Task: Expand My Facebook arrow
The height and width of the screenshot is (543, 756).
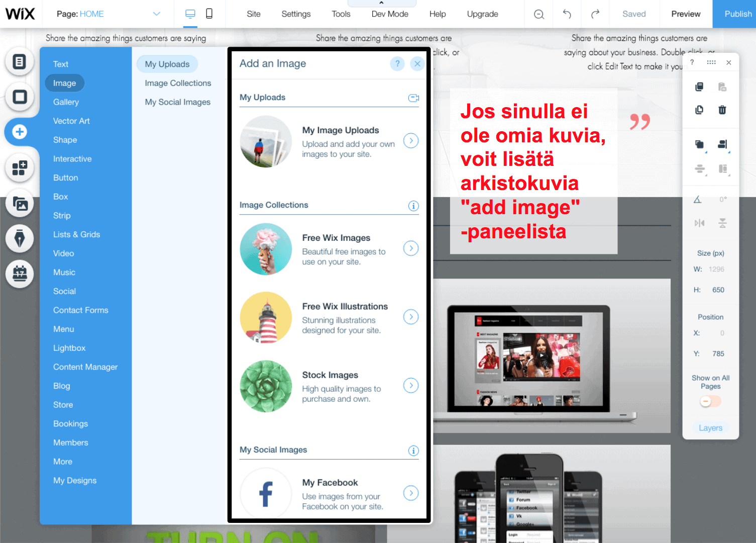Action: (411, 493)
